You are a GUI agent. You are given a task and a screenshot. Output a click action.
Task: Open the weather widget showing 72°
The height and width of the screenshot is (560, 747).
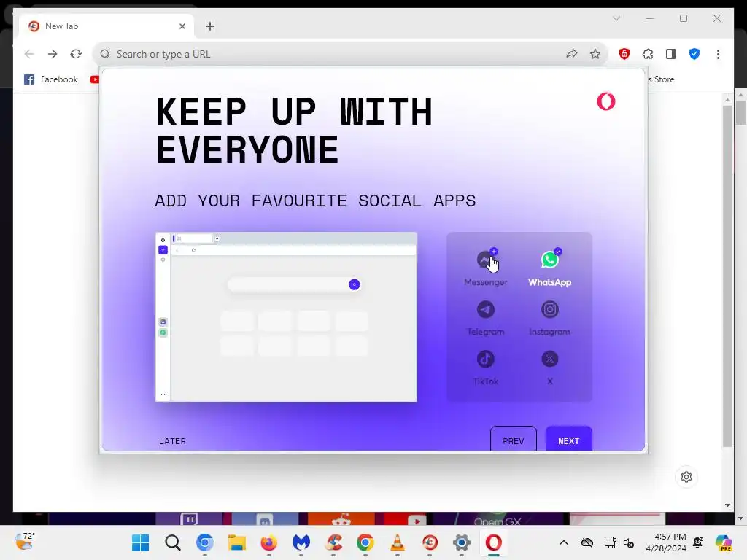tap(24, 542)
